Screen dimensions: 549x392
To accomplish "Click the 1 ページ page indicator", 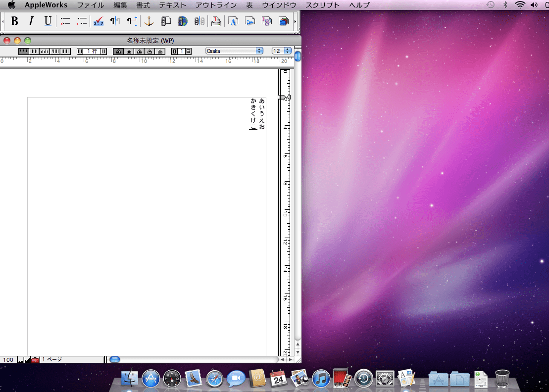I will (x=72, y=360).
